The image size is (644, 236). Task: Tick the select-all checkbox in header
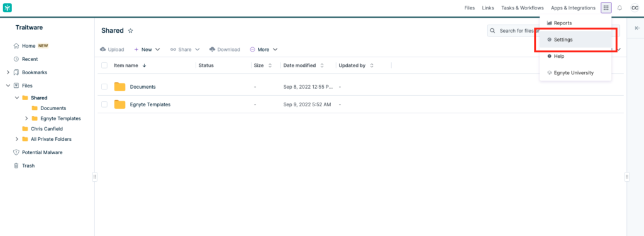tap(104, 65)
